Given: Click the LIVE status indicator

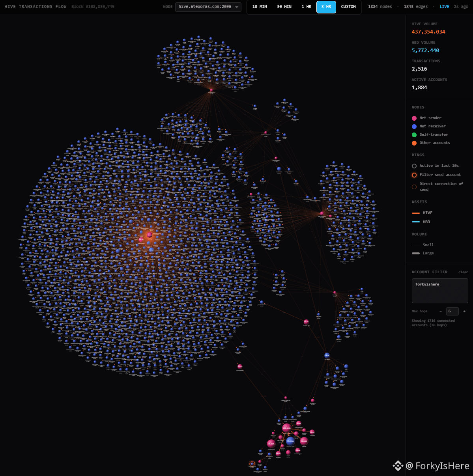Looking at the screenshot, I should tap(444, 7).
